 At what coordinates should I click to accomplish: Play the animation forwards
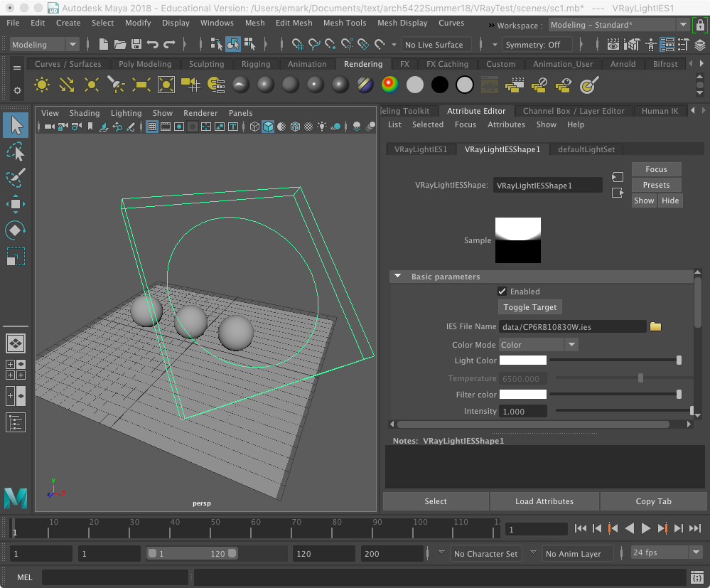click(x=646, y=528)
